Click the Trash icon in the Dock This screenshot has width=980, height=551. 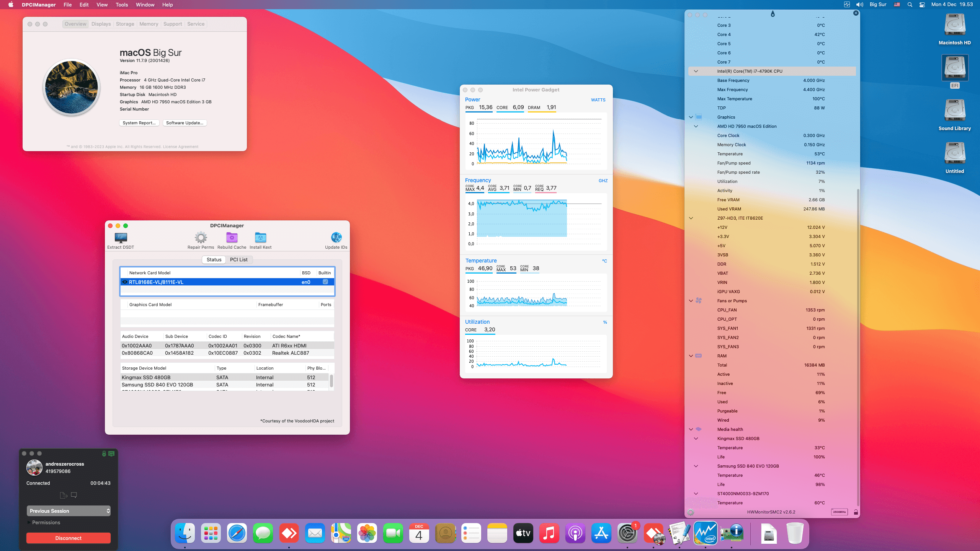pyautogui.click(x=795, y=533)
